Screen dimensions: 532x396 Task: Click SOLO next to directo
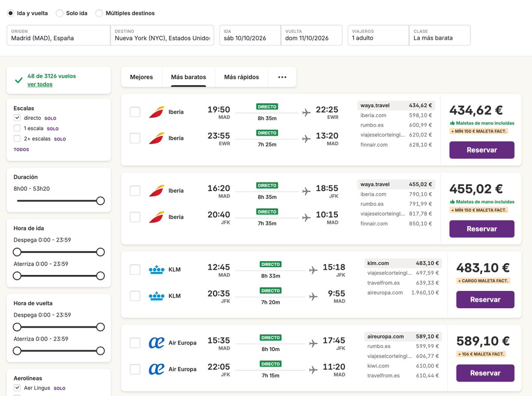pos(51,118)
